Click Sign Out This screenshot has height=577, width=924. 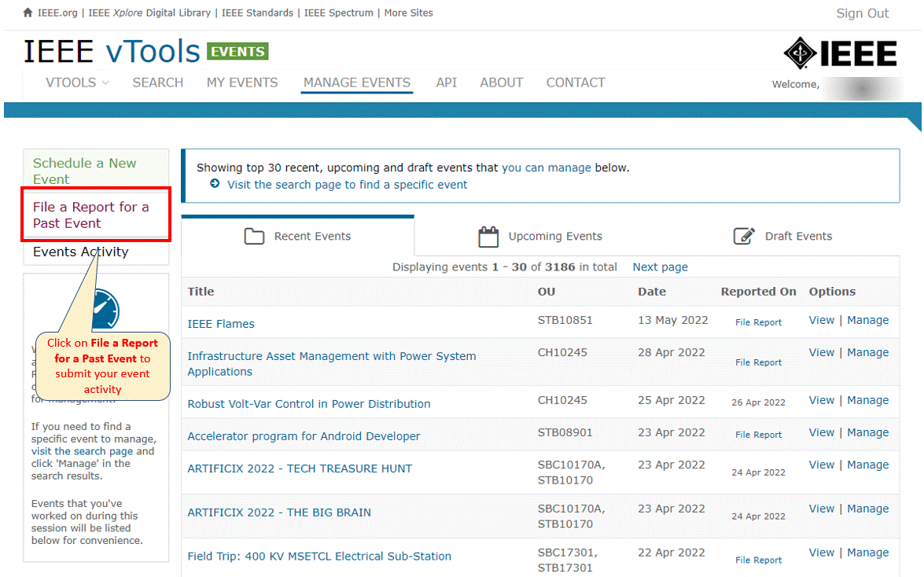point(862,13)
